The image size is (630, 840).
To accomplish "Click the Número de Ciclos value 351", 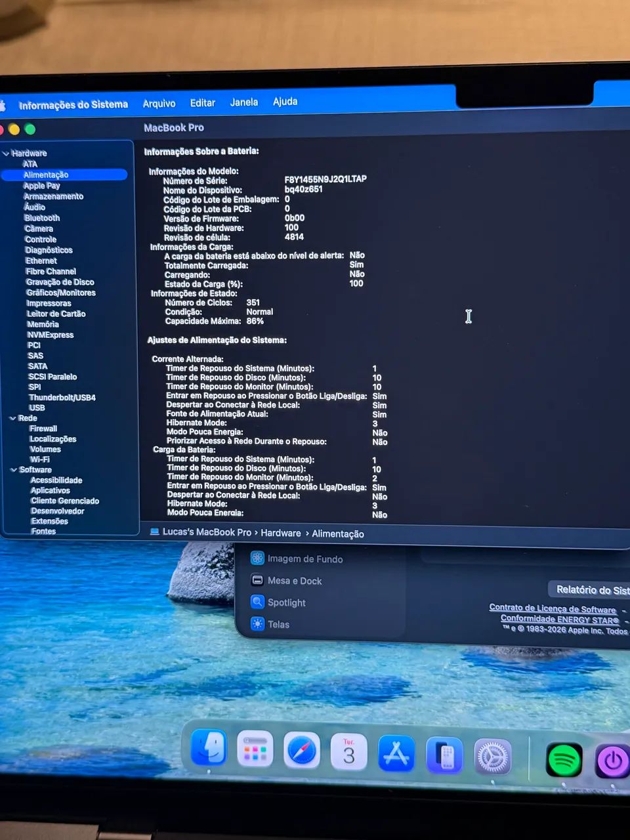I will (x=253, y=303).
